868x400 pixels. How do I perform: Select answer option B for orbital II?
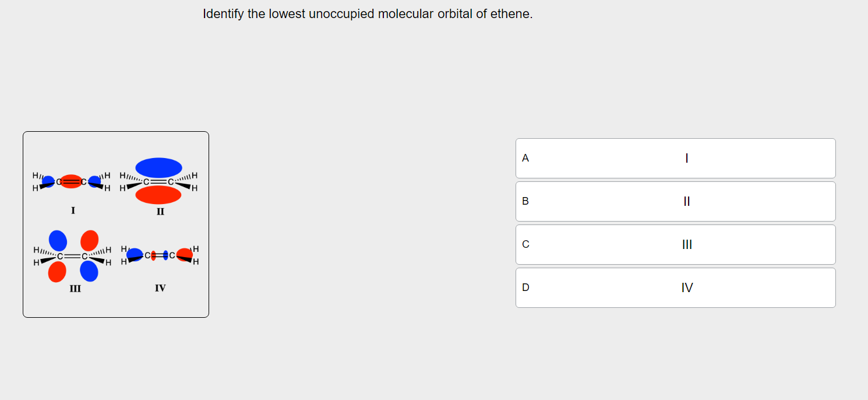pos(675,201)
